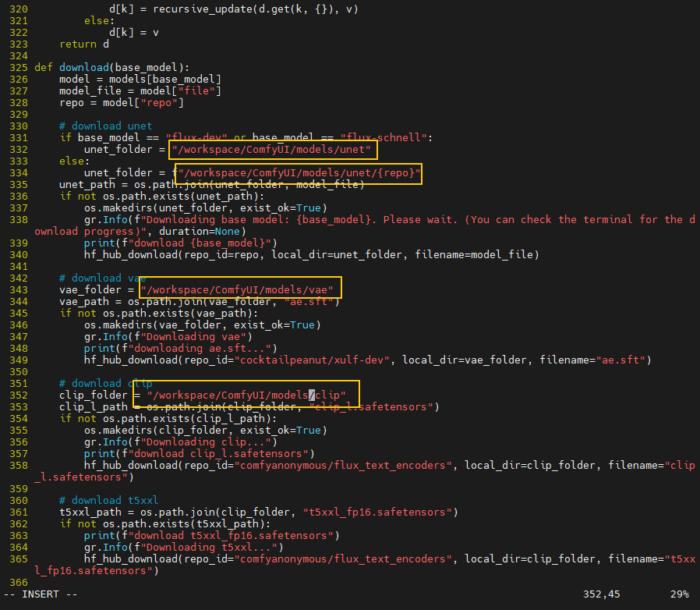Click the "/workspace/ComfyUI/models/unet/{repo}" string
The width and height of the screenshot is (700, 610).
click(299, 173)
